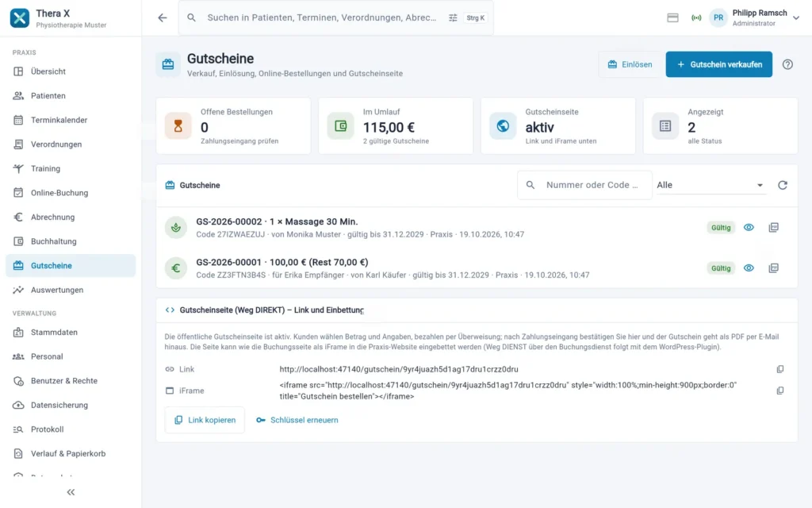
Task: Click the Link kopieren button
Action: (x=205, y=420)
